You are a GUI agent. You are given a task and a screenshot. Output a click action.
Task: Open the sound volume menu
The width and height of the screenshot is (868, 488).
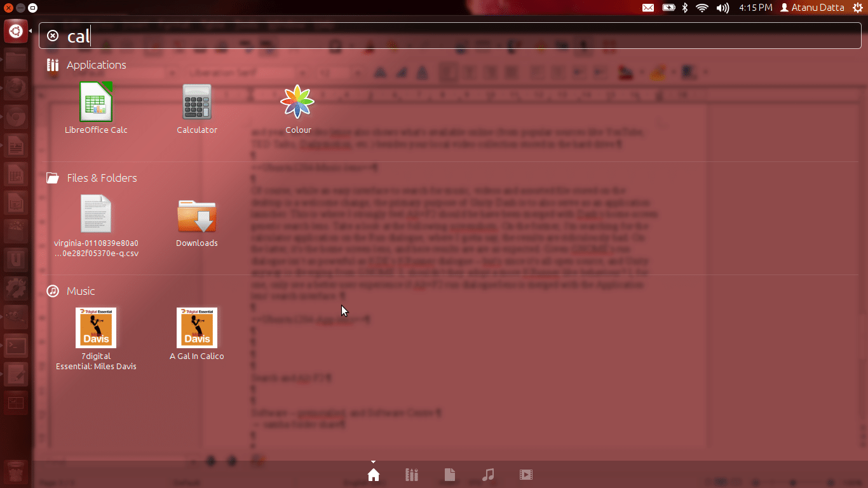(x=722, y=8)
